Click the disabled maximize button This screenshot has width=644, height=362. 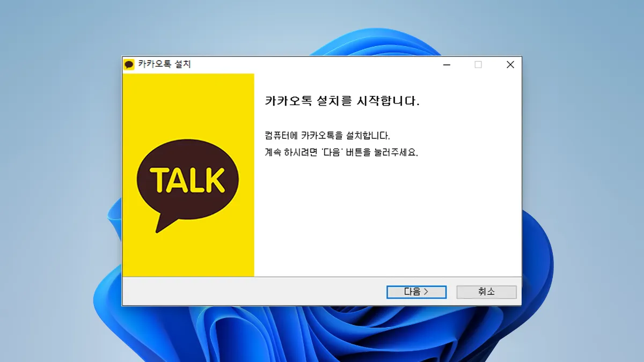point(478,64)
